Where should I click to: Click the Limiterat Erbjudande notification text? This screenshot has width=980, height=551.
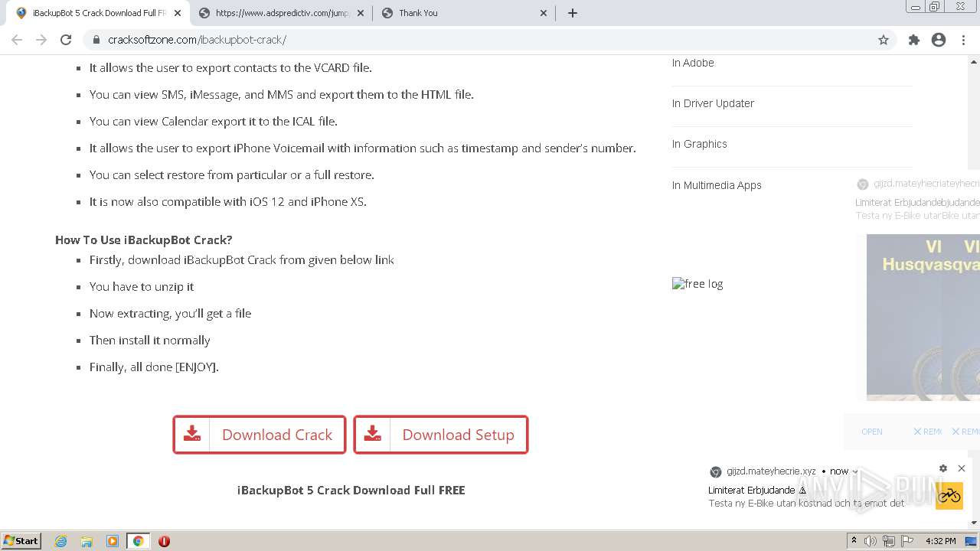click(752, 490)
